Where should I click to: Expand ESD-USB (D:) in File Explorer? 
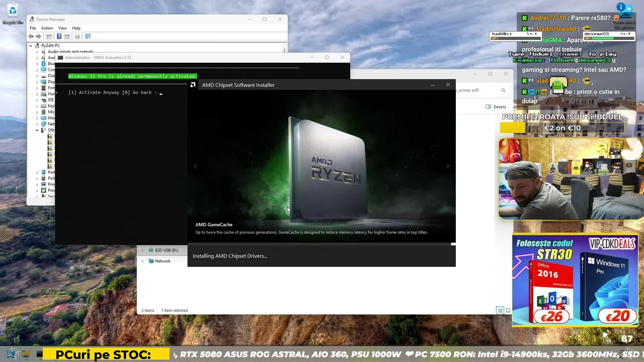pos(142,250)
